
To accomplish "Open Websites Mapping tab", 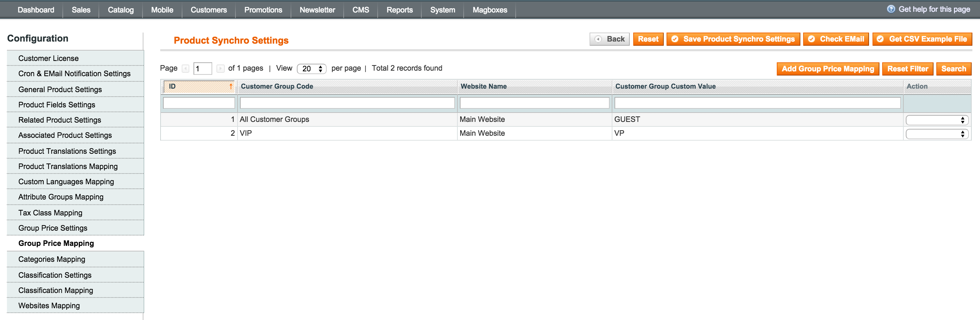I will click(x=75, y=305).
